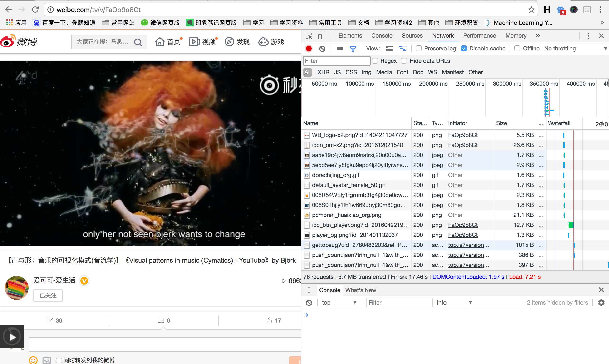Switch to the Sources tab

click(412, 36)
